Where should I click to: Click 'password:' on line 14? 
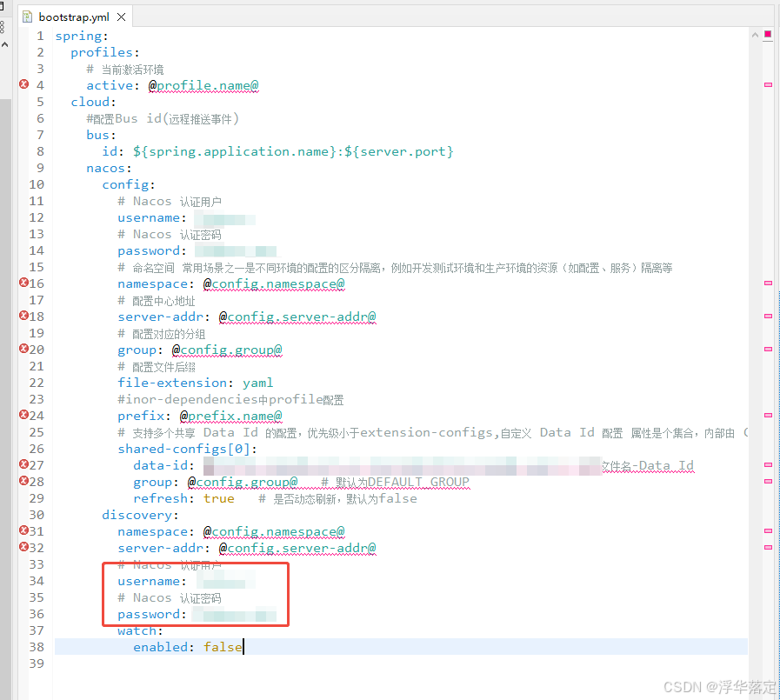pyautogui.click(x=151, y=250)
